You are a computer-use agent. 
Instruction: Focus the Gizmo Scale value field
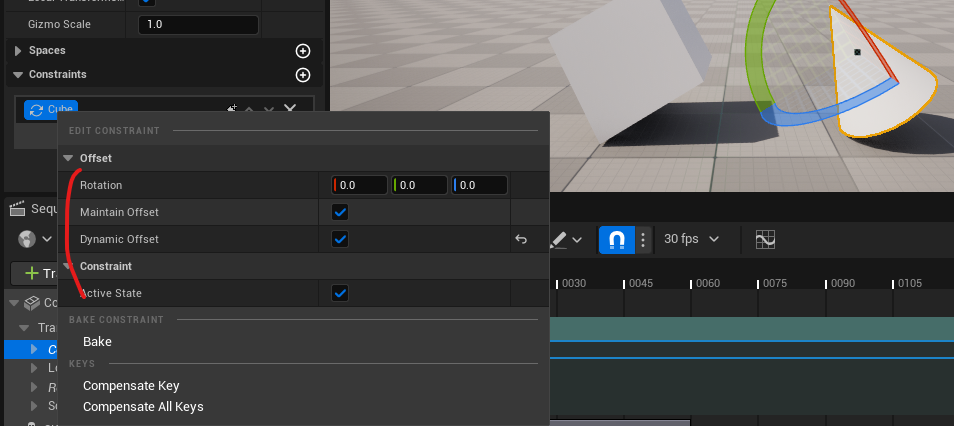click(198, 25)
